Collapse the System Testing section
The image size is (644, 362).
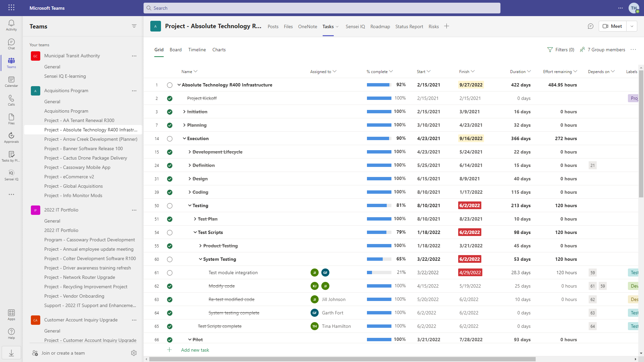pyautogui.click(x=200, y=259)
